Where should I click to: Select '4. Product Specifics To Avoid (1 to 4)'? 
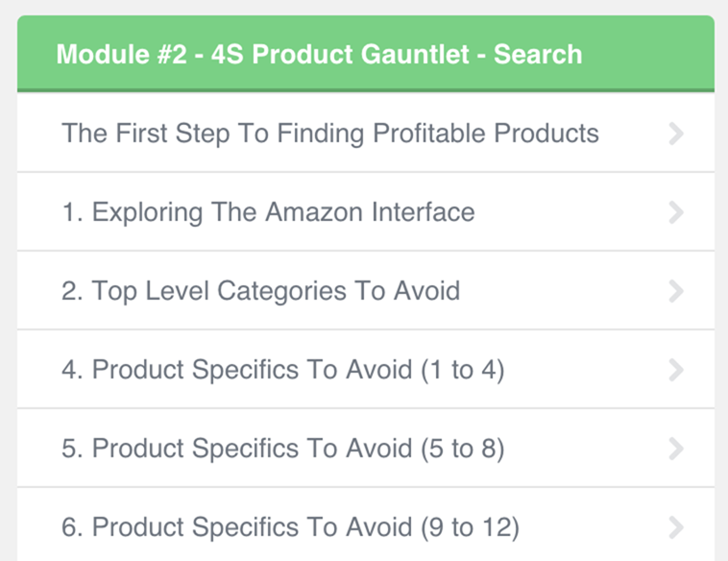click(x=282, y=370)
